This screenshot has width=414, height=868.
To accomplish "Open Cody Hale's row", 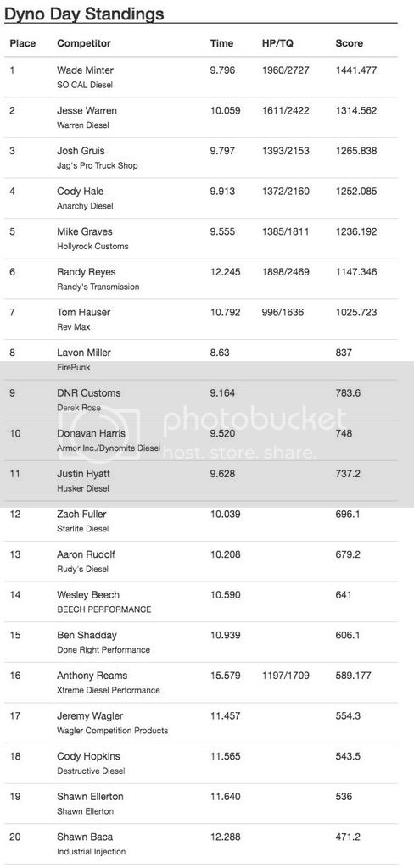I will tap(207, 198).
